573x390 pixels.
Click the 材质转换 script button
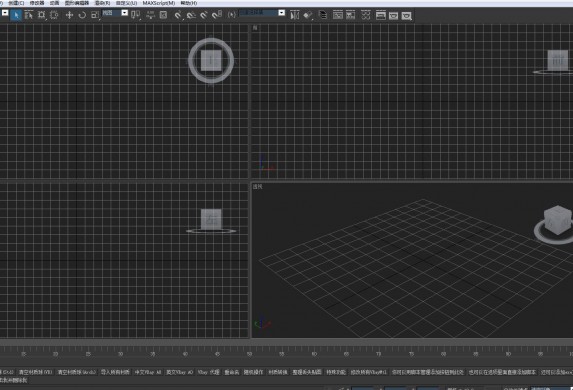(278, 372)
